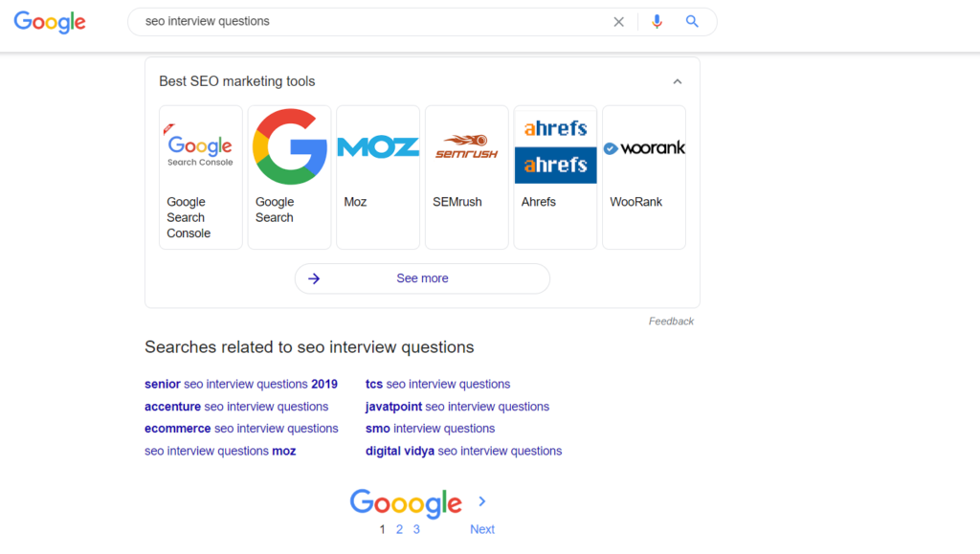Click the search magnifier icon
This screenshot has width=980, height=554.
pyautogui.click(x=692, y=21)
